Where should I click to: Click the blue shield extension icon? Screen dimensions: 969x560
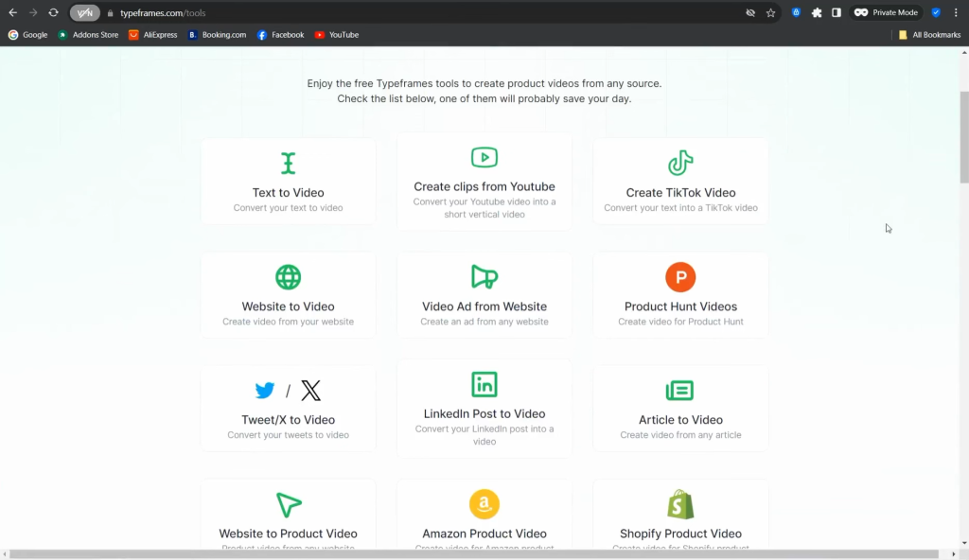tap(796, 12)
